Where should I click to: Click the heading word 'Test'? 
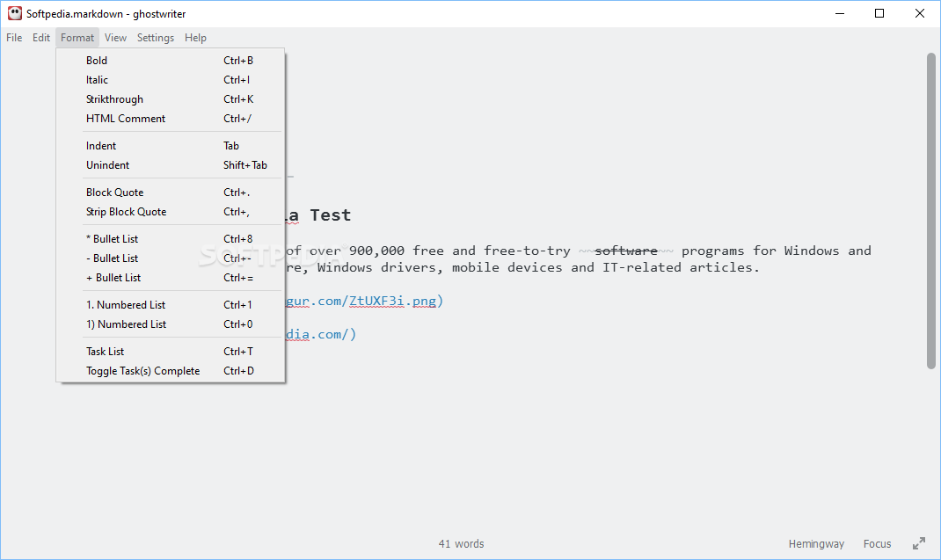pos(330,215)
